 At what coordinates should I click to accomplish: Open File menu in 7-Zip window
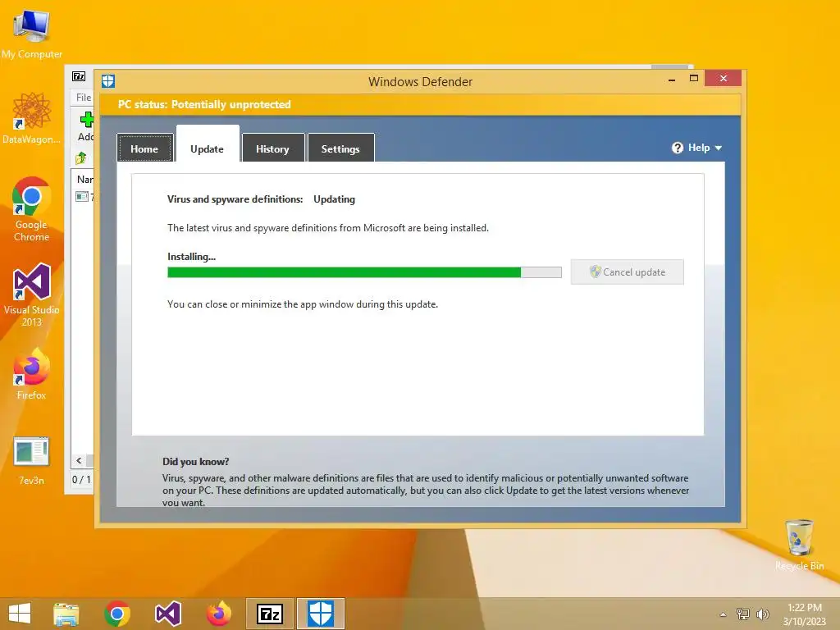(x=84, y=98)
